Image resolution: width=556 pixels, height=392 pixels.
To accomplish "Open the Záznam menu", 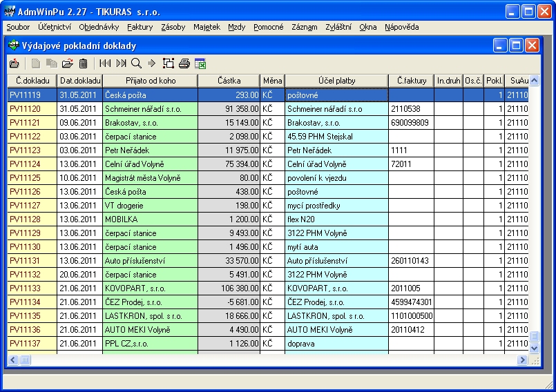I will click(304, 27).
